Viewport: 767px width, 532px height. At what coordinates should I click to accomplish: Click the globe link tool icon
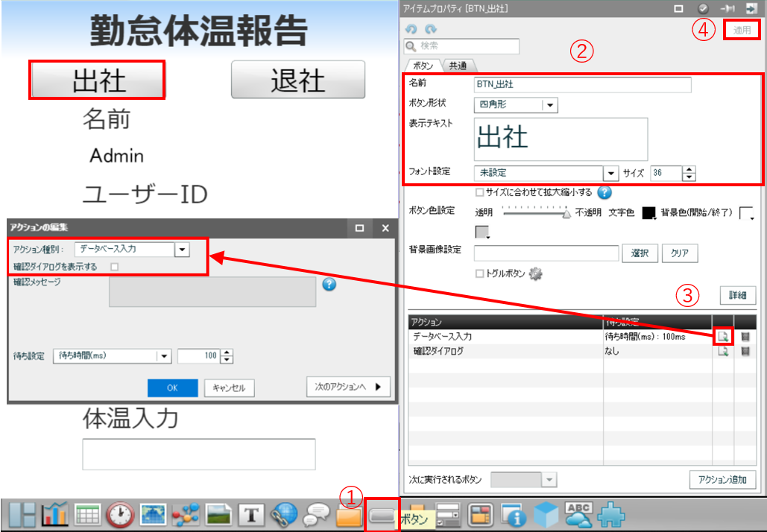(285, 515)
